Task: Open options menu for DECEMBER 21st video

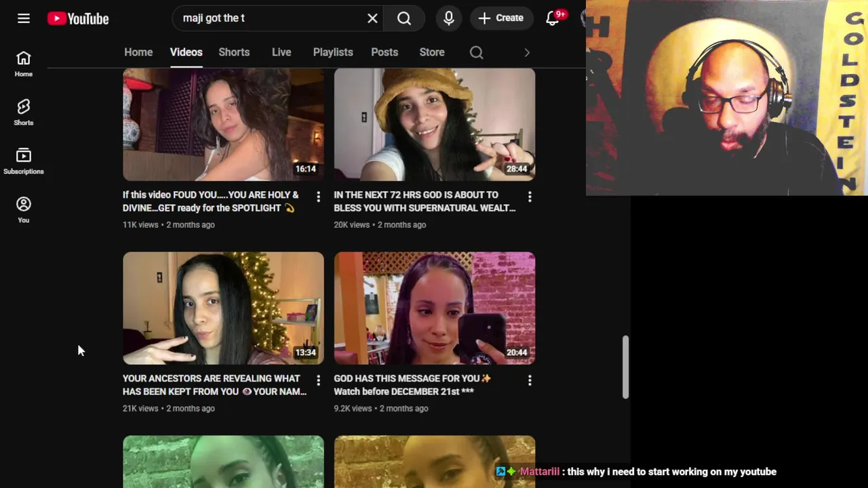Action: point(530,380)
